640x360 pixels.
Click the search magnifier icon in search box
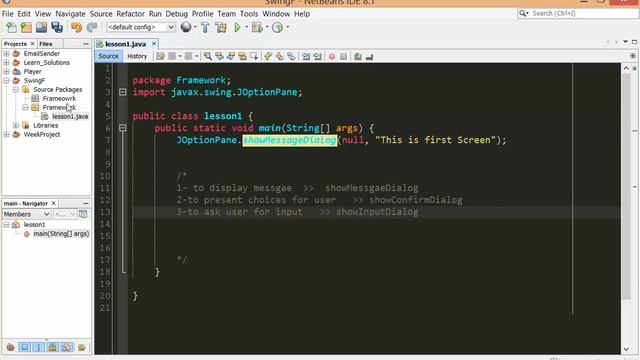(x=523, y=13)
